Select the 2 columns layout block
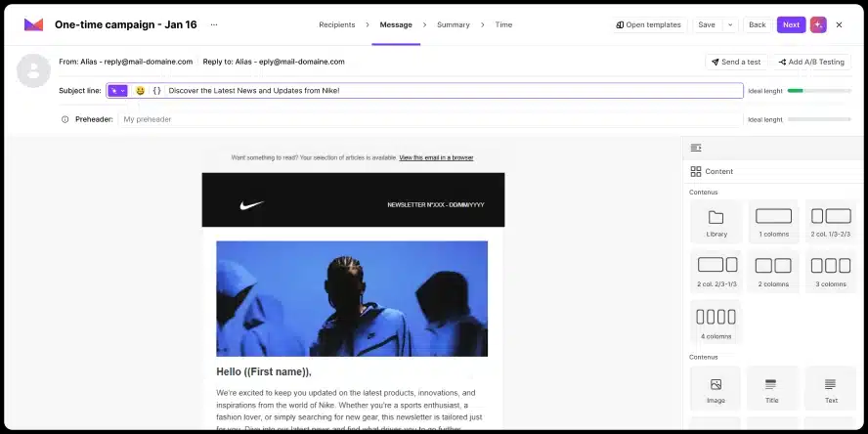Screen dimensions: 868x434 click(x=773, y=272)
